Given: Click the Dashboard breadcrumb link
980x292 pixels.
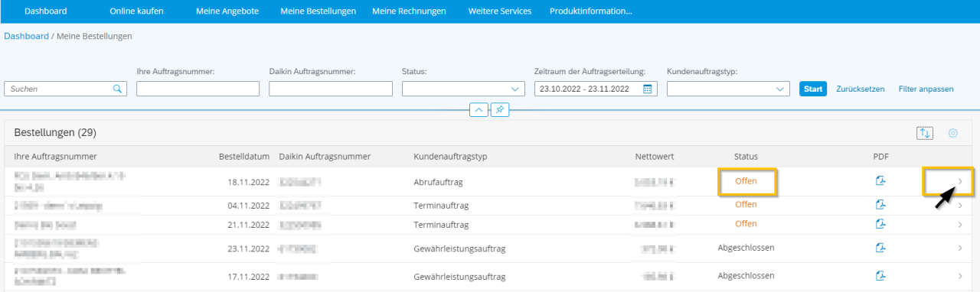Looking at the screenshot, I should click(x=26, y=36).
